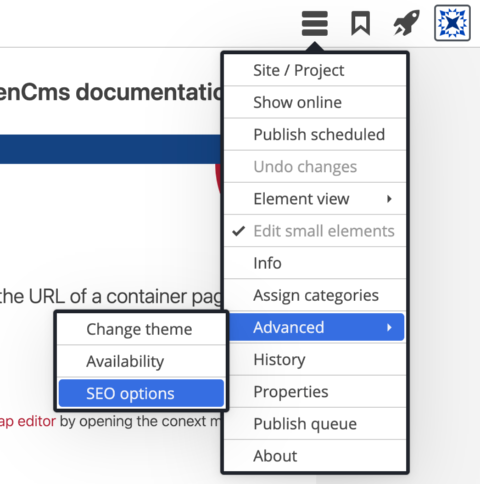Open the Publish queue entry
Image resolution: width=480 pixels, height=484 pixels.
click(x=315, y=424)
